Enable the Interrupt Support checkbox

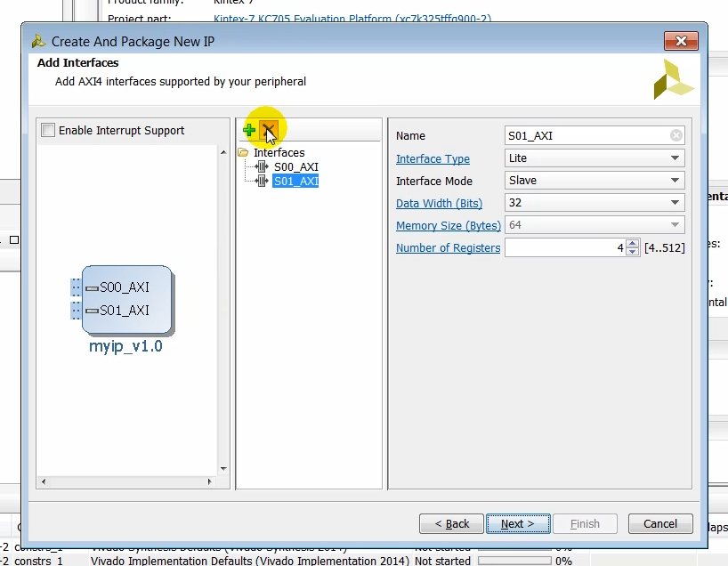click(x=48, y=130)
